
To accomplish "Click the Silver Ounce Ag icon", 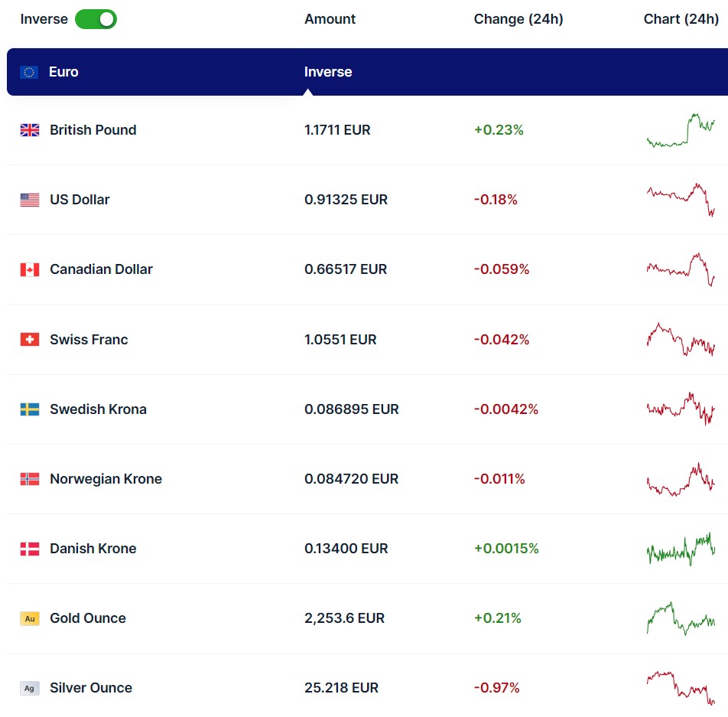I will (x=29, y=688).
